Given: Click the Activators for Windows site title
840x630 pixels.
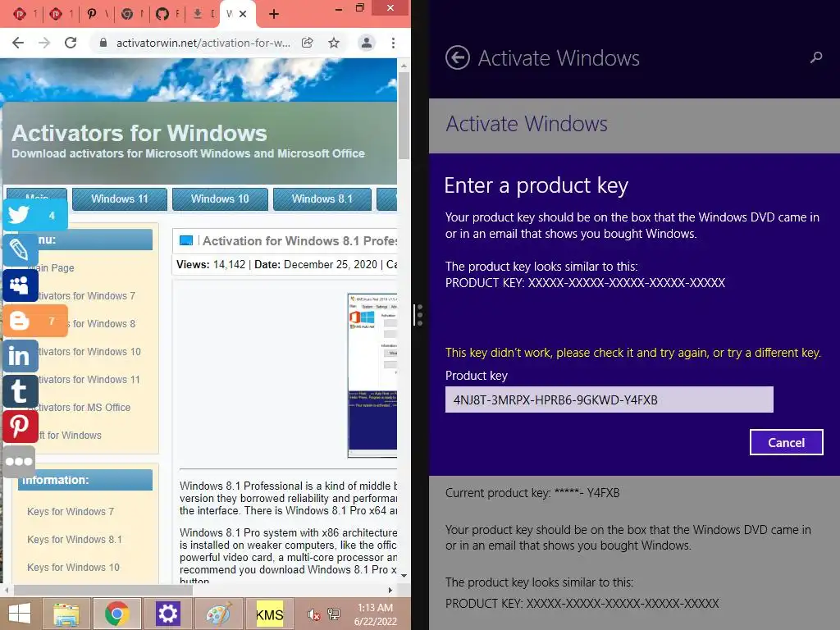Looking at the screenshot, I should click(139, 133).
